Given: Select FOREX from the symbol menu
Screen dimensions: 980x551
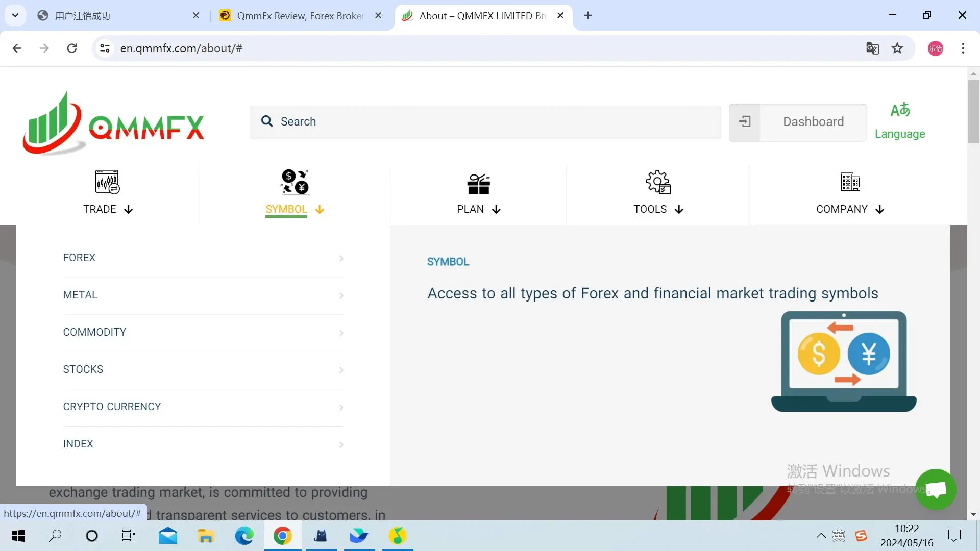Looking at the screenshot, I should [79, 258].
